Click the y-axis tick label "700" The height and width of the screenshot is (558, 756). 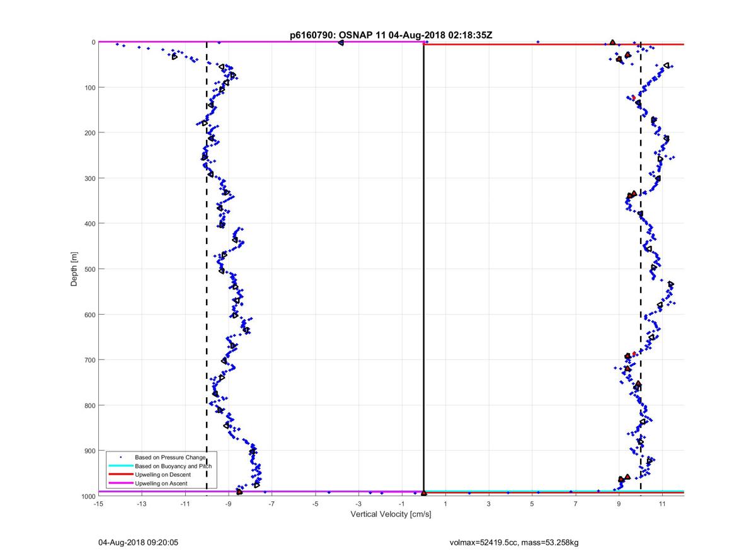coord(89,360)
